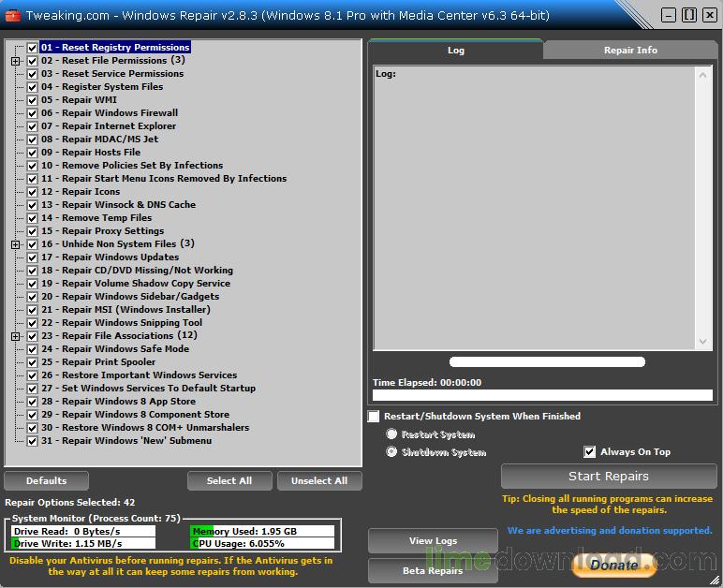
Task: Expand 02 - Reset File Permissions tree node
Action: click(16, 61)
